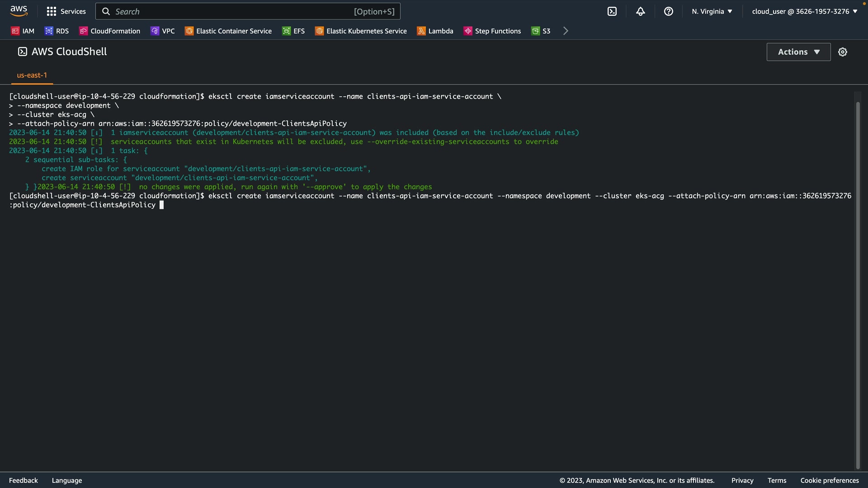Show more favorites with chevron arrow
868x488 pixels.
tap(565, 31)
